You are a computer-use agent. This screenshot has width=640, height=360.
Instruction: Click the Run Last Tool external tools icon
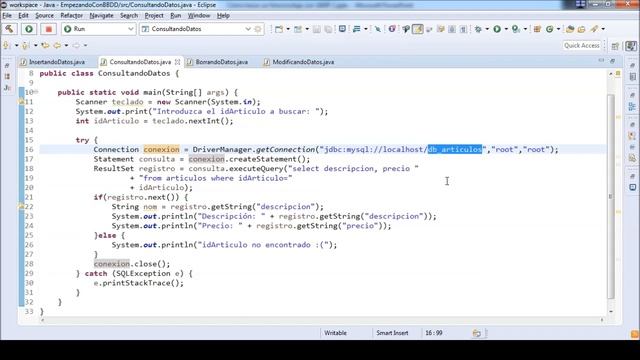[516, 29]
